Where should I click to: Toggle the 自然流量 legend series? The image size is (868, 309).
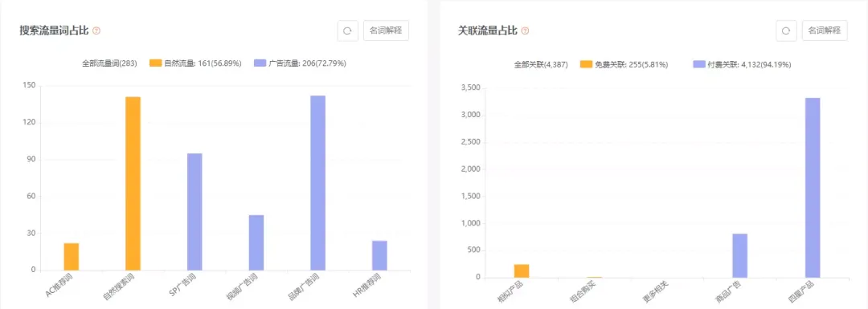195,63
